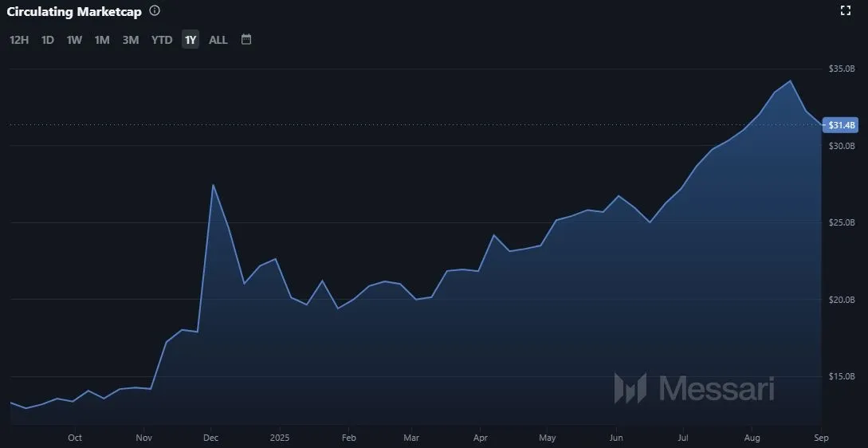868x448 pixels.
Task: Click the Circulating Marketcap chart title
Action: (x=74, y=11)
